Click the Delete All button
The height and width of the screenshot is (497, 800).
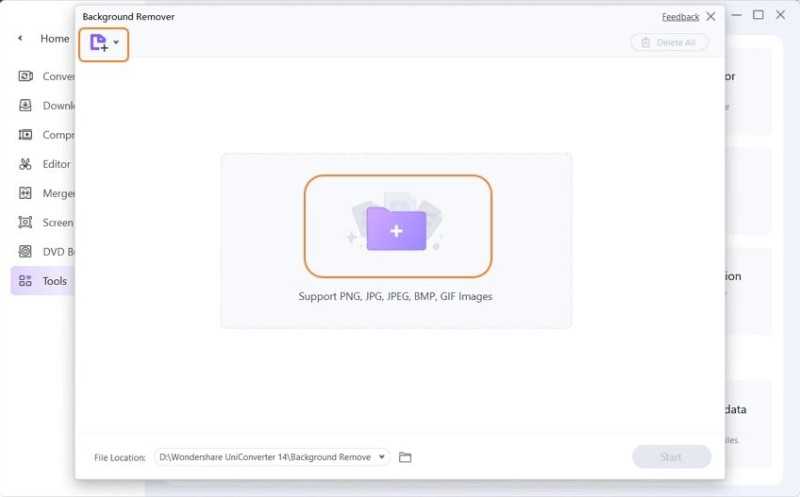tap(669, 42)
